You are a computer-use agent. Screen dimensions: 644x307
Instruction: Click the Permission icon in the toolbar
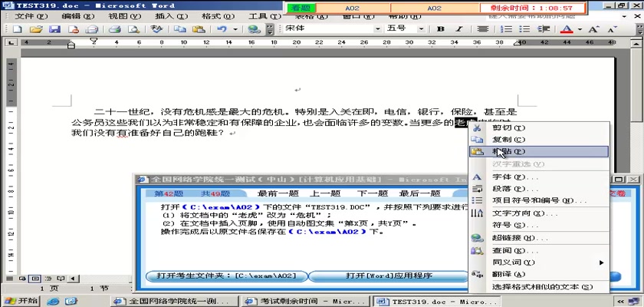pyautogui.click(x=74, y=29)
